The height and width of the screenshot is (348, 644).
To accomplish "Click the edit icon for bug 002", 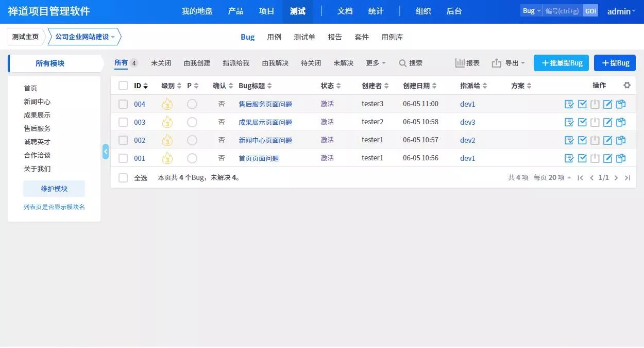I will (x=608, y=140).
